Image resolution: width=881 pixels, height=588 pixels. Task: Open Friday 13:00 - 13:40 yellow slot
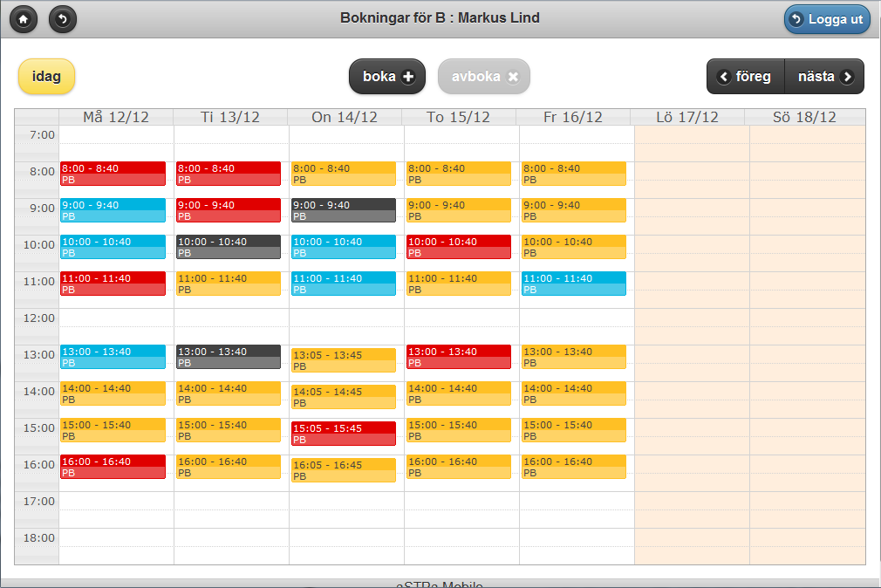[x=574, y=357]
